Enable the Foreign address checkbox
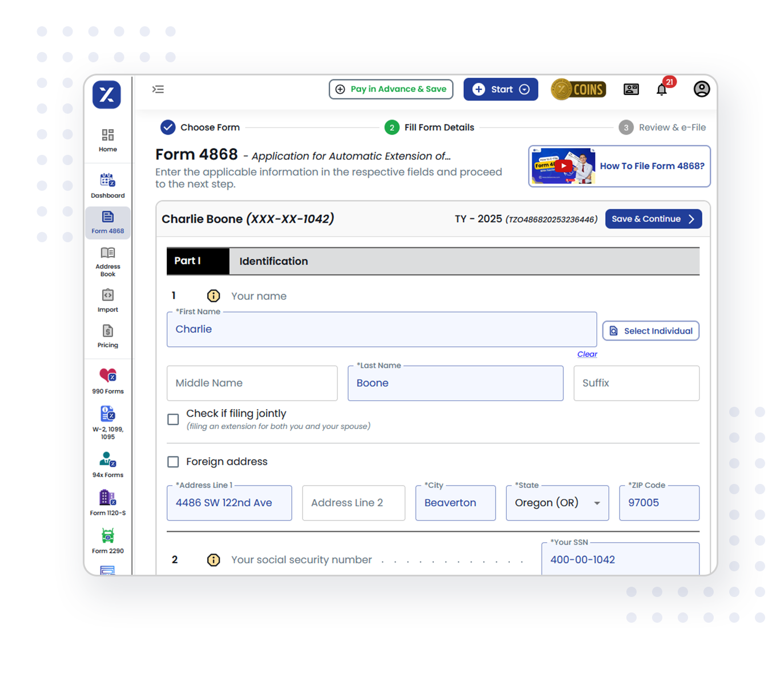This screenshot has width=784, height=677. (173, 462)
